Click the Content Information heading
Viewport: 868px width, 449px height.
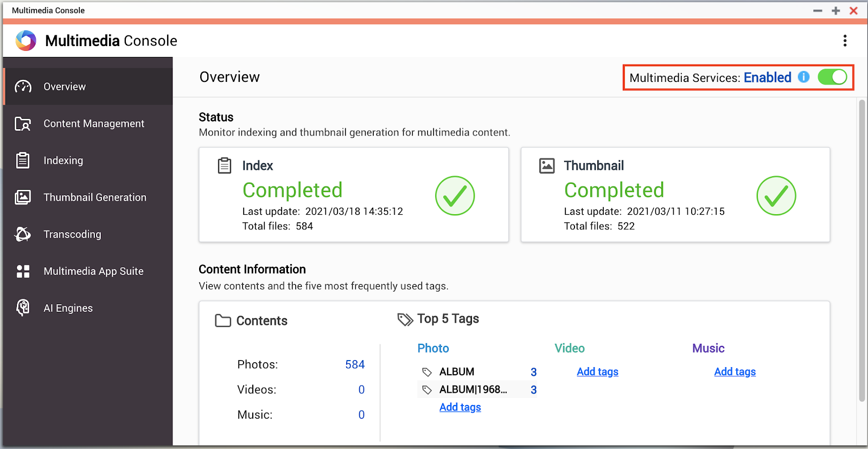pyautogui.click(x=252, y=270)
